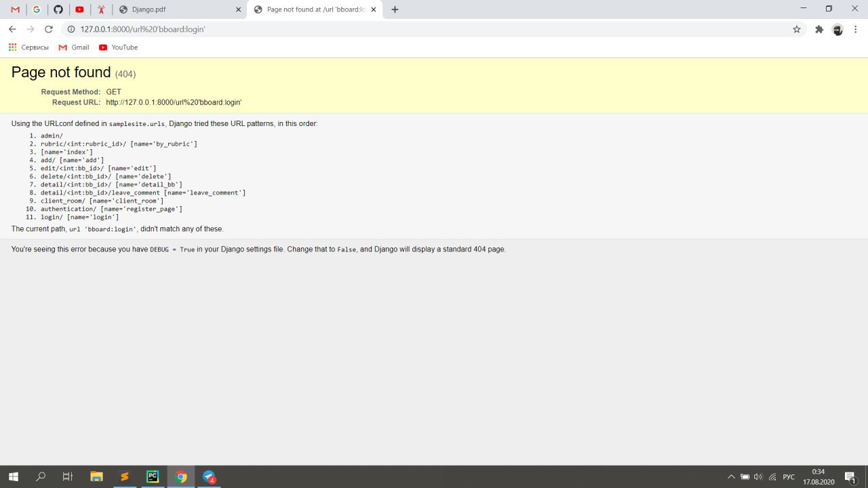The height and width of the screenshot is (488, 868).
Task: Close the Page not found tab
Action: pos(372,9)
